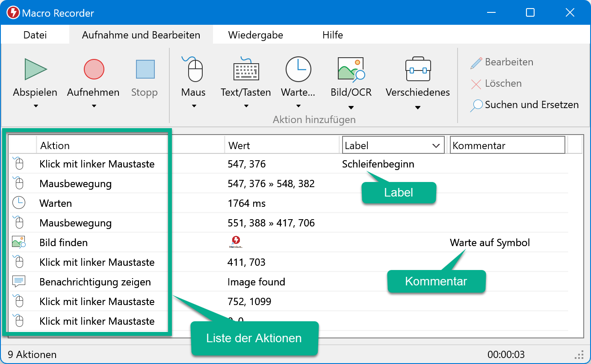This screenshot has width=591, height=364.
Task: Open the Bild/OCR image search icon
Action: 351,69
